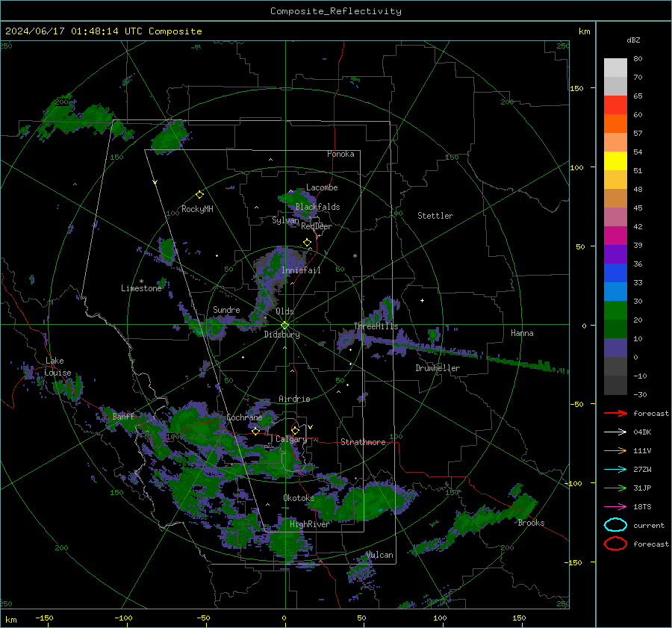This screenshot has height=628, width=672.
Task: Select the magenta 42-39 dBZ color swatch
Action: (615, 236)
